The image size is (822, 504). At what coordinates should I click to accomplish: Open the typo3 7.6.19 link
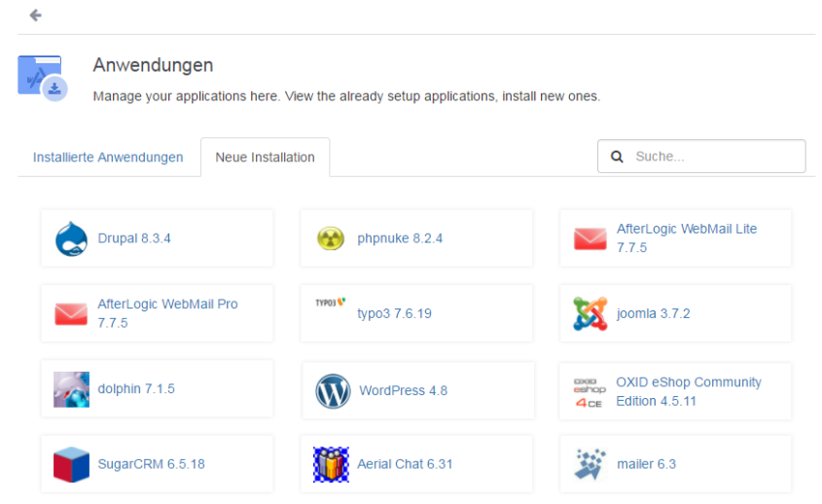coord(394,313)
